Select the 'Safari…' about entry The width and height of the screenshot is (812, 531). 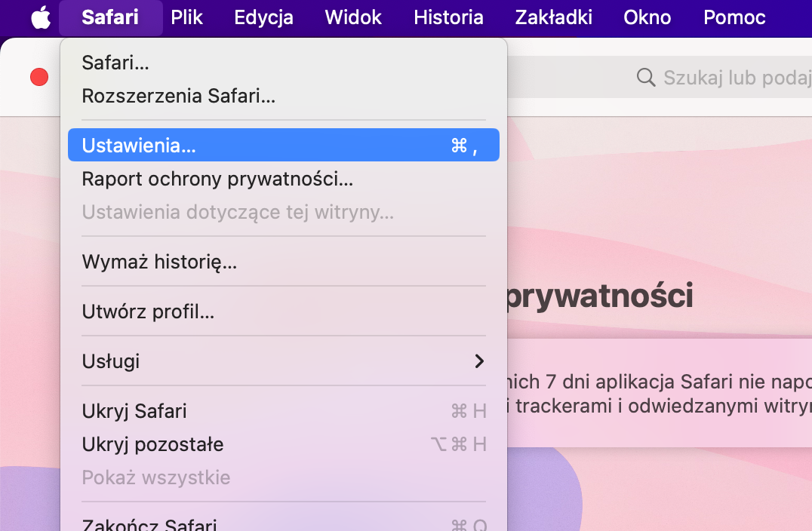tap(284, 63)
